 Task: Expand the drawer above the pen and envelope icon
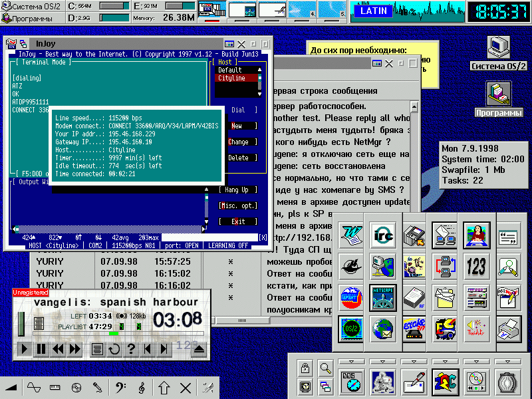tap(414, 362)
